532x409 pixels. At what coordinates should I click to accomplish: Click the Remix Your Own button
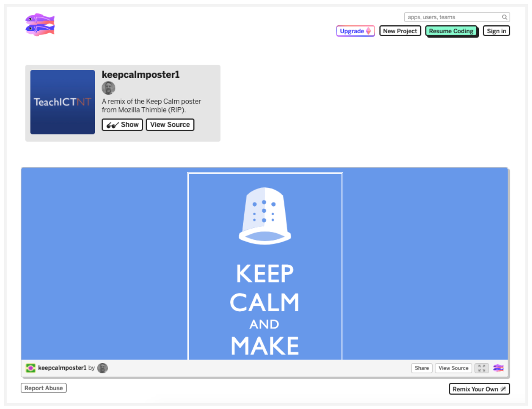tap(479, 389)
